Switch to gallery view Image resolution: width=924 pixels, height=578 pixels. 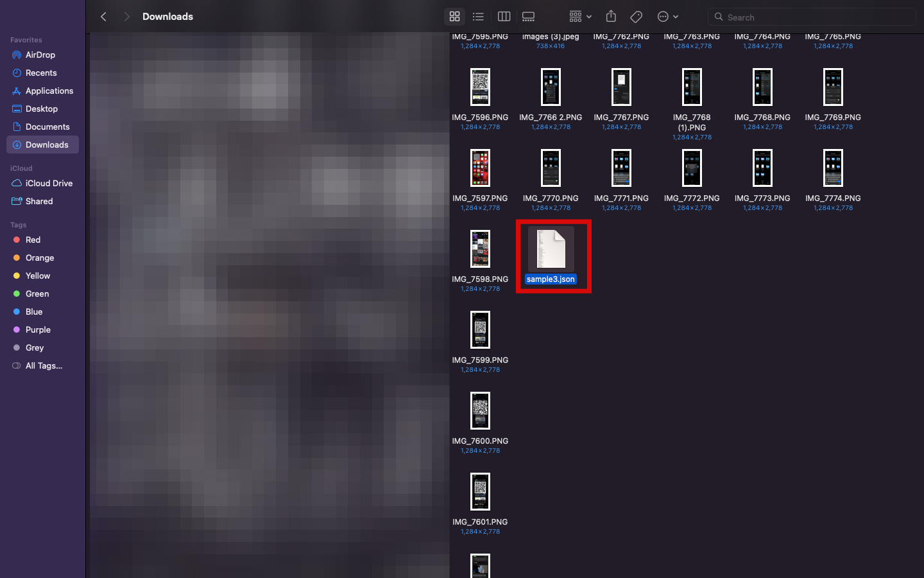coord(528,17)
